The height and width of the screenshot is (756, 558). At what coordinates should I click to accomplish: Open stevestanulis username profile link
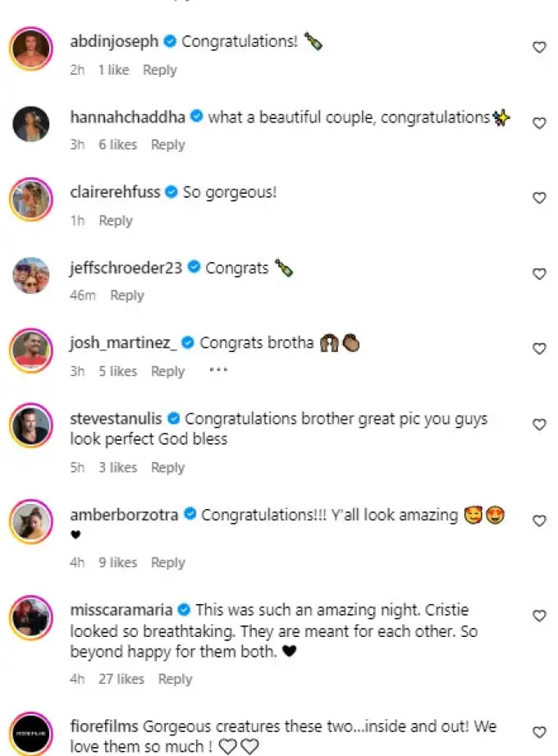click(x=117, y=419)
